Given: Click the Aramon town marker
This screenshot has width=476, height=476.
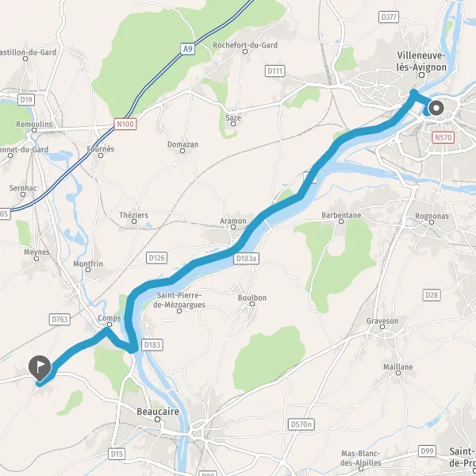Looking at the screenshot, I should 233,227.
